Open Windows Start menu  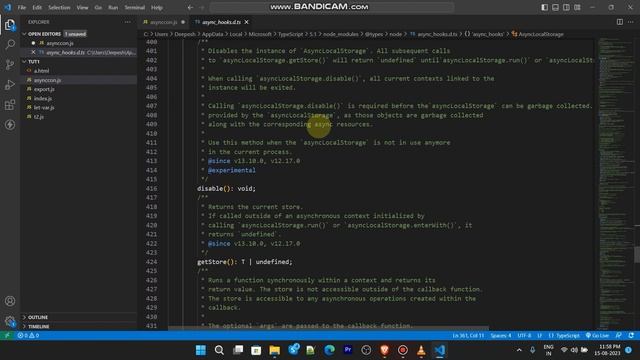(x=201, y=350)
